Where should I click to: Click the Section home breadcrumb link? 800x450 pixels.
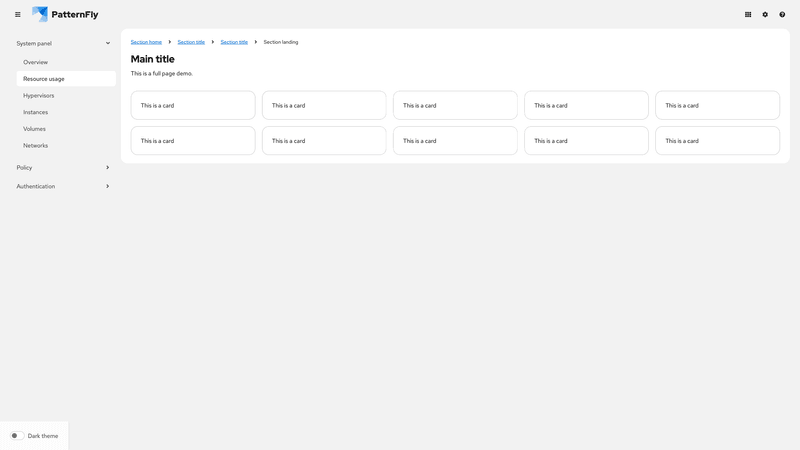(146, 42)
